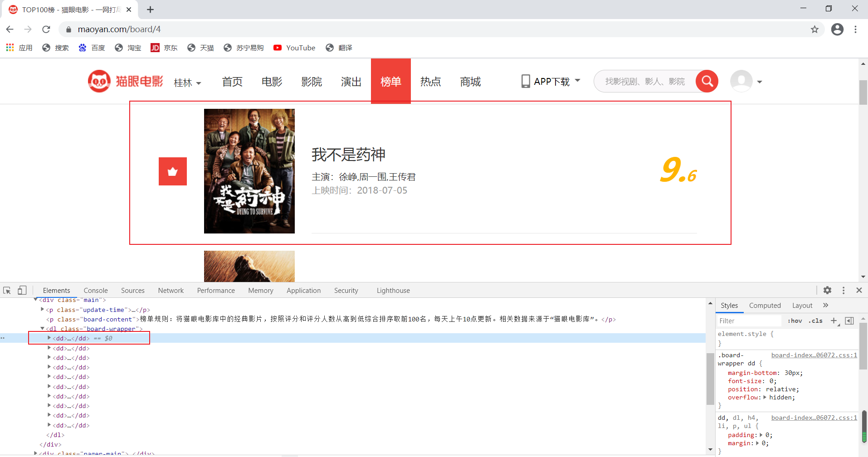The height and width of the screenshot is (457, 868).
Task: Open the 搜索 bookmark
Action: point(55,48)
